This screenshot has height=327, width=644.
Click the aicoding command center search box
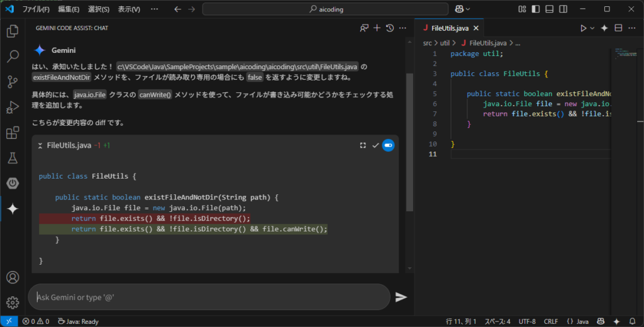click(x=325, y=9)
